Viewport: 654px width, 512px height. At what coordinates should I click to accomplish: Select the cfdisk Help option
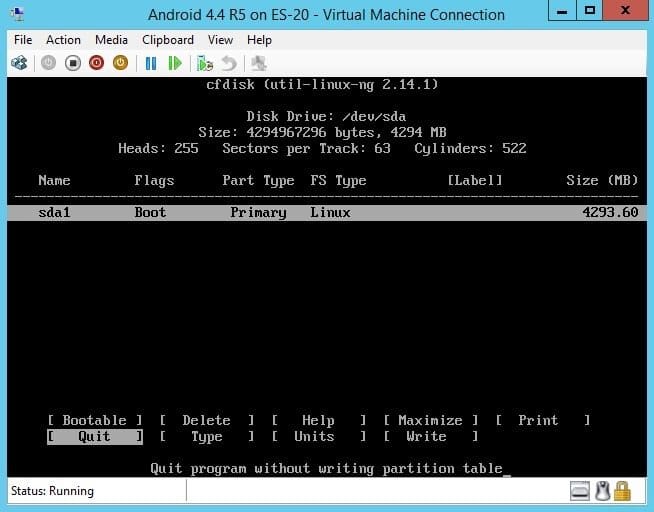(319, 420)
